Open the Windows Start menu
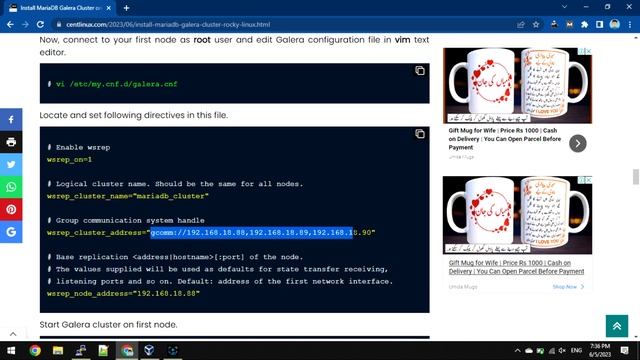This screenshot has height=360, width=640. (x=11, y=351)
